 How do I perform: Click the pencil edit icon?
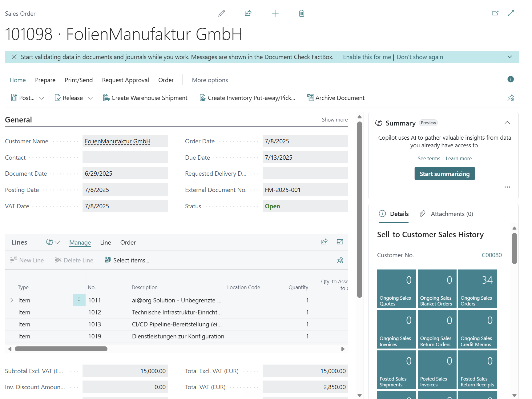pyautogui.click(x=222, y=13)
